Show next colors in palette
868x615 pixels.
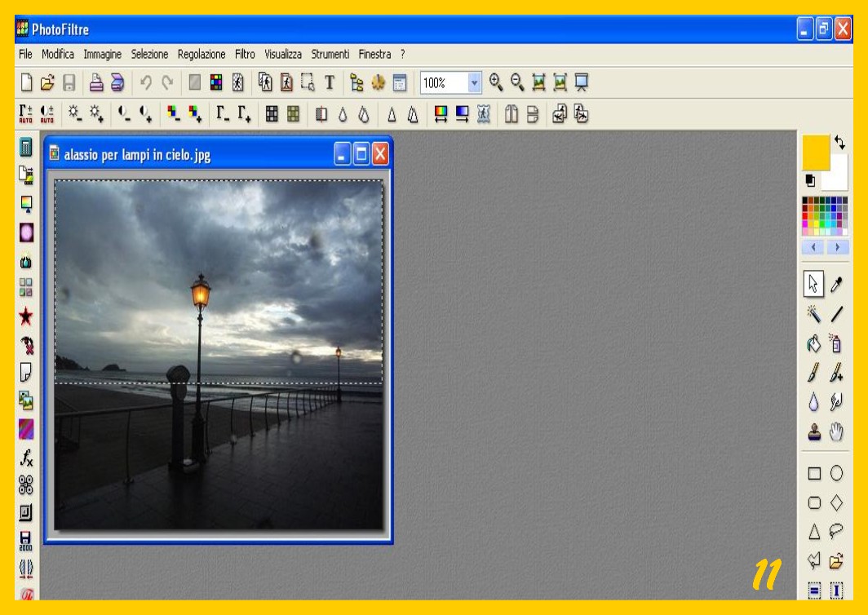tap(837, 247)
